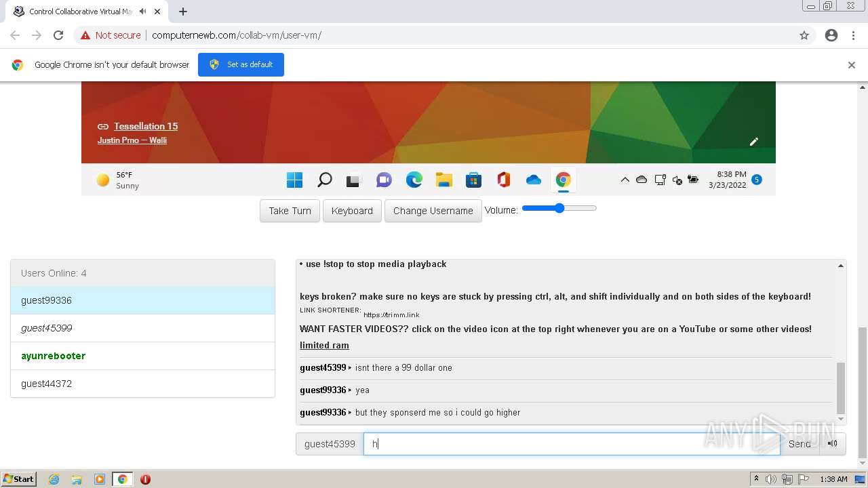This screenshot has height=488, width=868.
Task: Show hidden icons in the host tray
Action: coord(756,479)
